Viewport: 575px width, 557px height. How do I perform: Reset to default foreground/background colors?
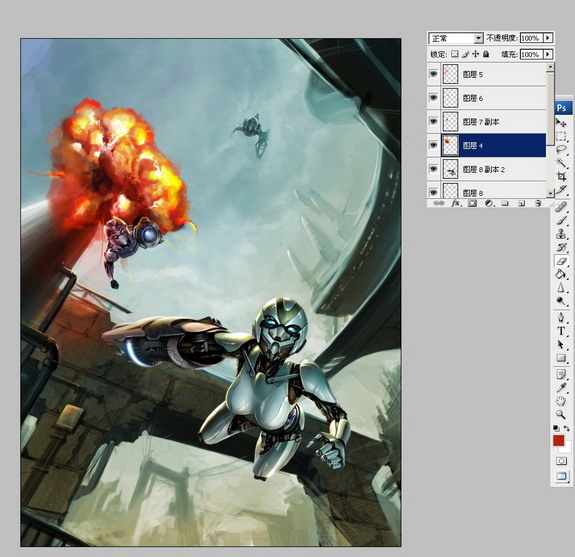pos(556,428)
